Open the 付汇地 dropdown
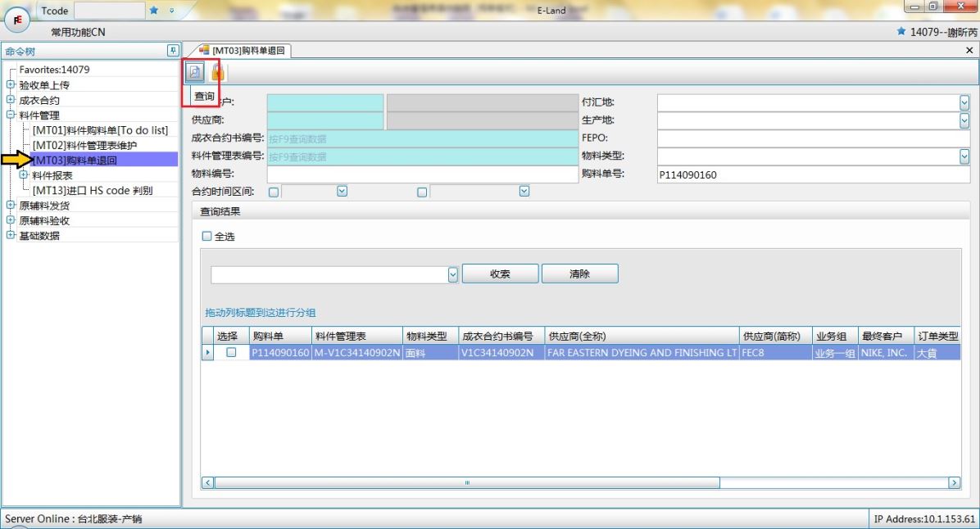The image size is (980, 529). click(x=964, y=102)
